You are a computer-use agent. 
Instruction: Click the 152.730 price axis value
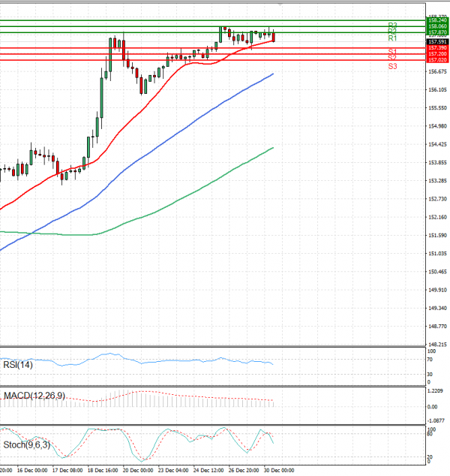(437, 199)
